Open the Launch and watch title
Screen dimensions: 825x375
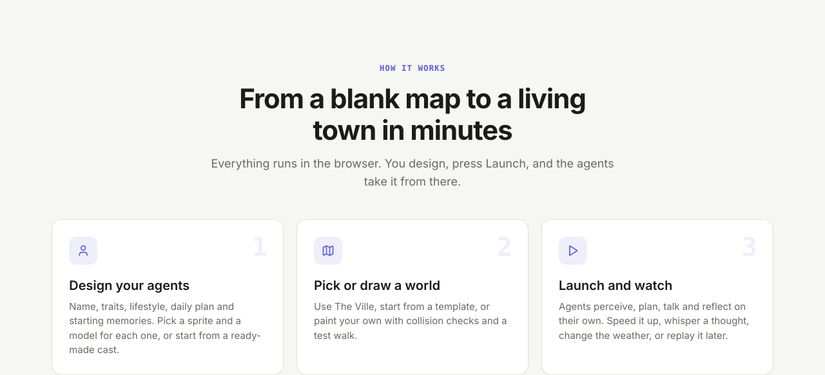(x=615, y=286)
